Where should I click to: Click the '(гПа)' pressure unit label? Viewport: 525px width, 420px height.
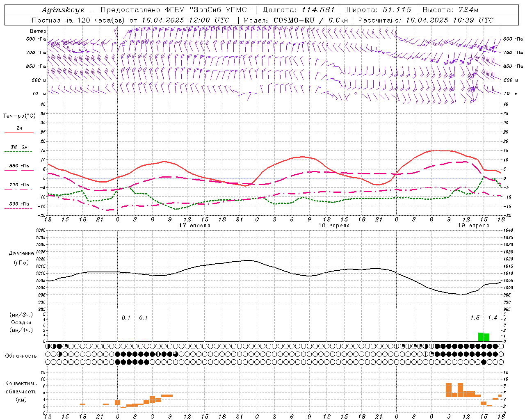click(x=21, y=262)
